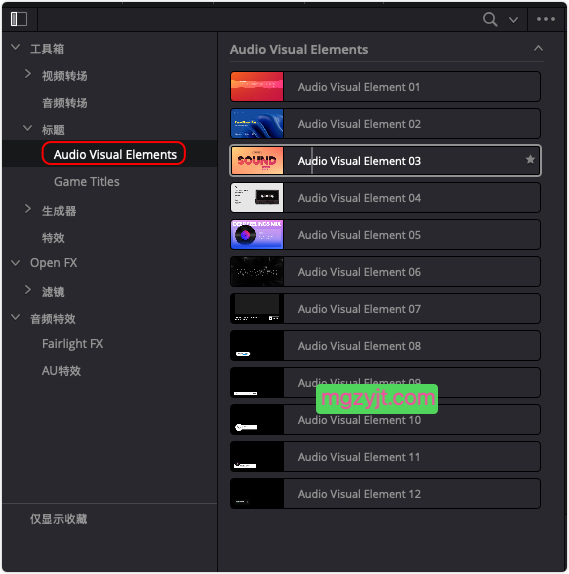Open the three-dot options menu
Screen dimensions: 569x574
point(546,19)
